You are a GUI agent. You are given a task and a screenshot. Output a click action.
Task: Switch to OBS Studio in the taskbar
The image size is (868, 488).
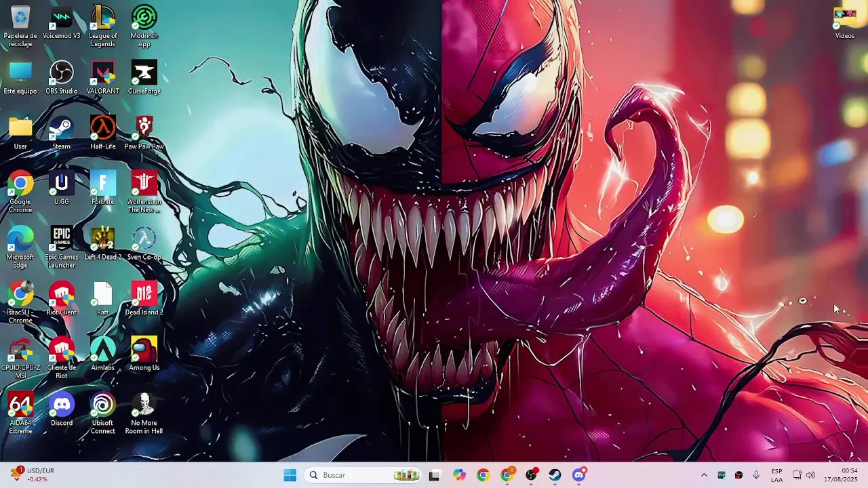[x=532, y=475]
